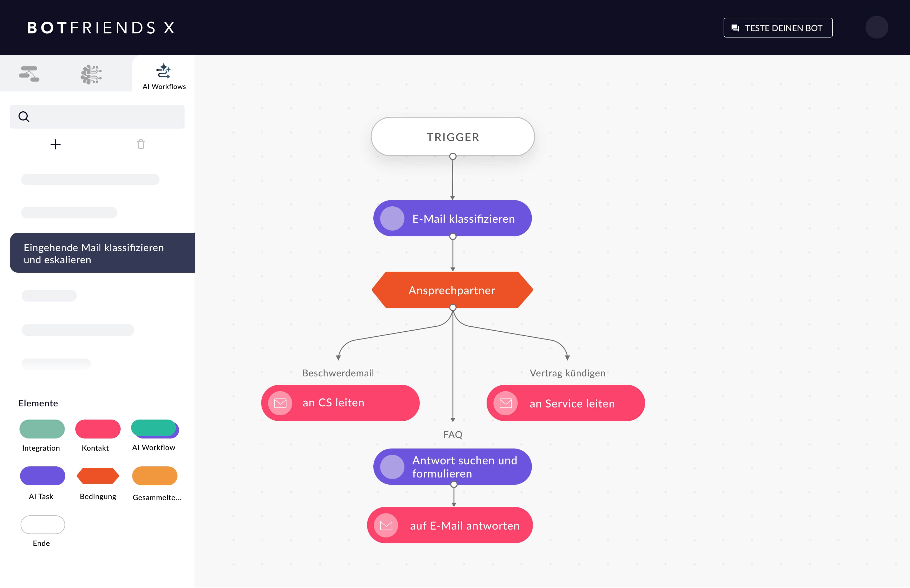The height and width of the screenshot is (588, 910).
Task: Select the orange Bedingung condition shape
Action: (x=98, y=476)
